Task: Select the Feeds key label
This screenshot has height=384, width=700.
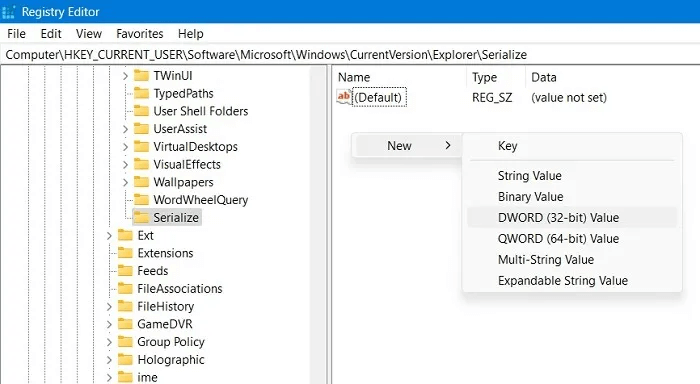Action: click(x=153, y=271)
